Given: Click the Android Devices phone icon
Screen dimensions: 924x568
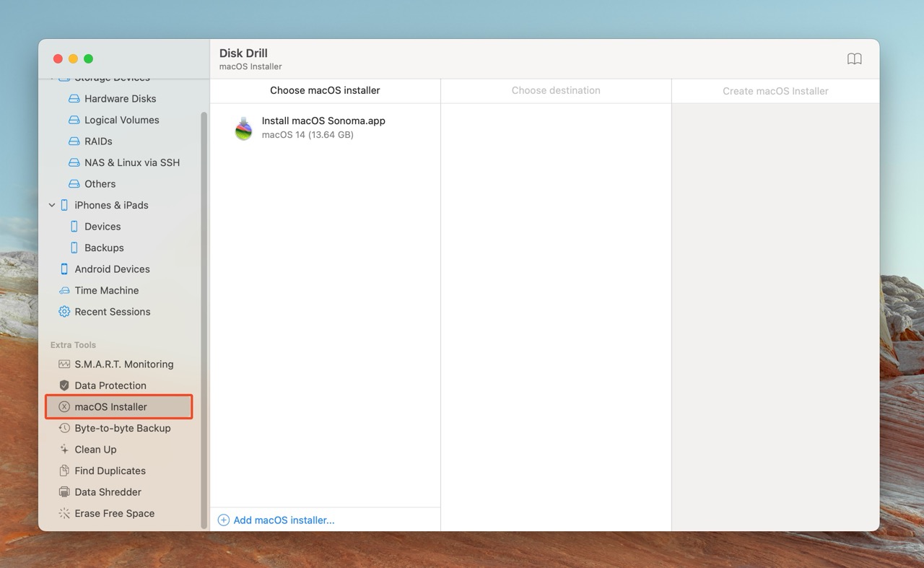Looking at the screenshot, I should click(x=64, y=269).
